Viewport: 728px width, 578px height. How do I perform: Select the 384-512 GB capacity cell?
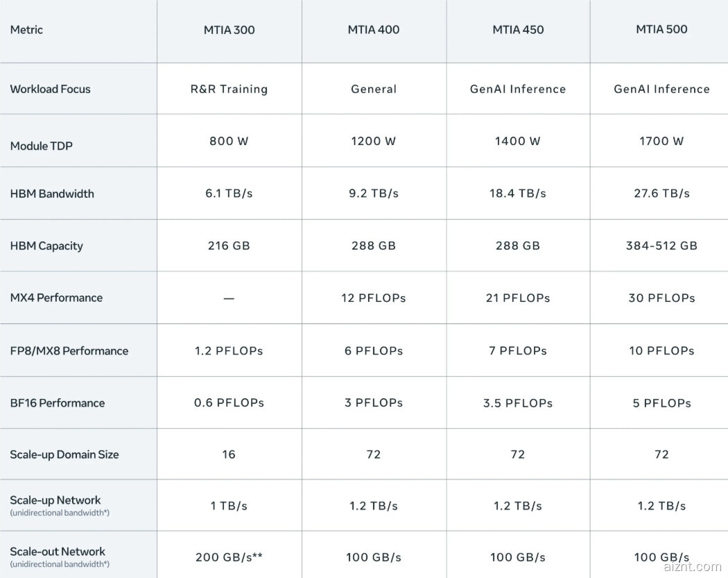point(661,246)
